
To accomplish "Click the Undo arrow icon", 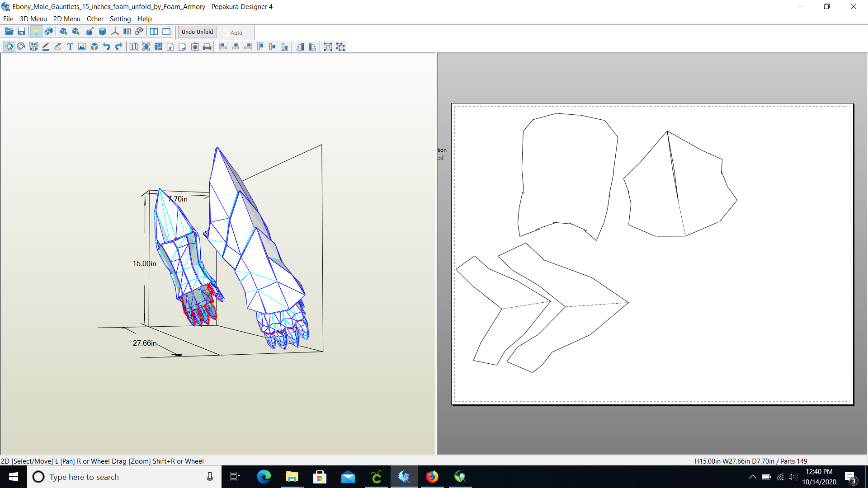I will 106,46.
